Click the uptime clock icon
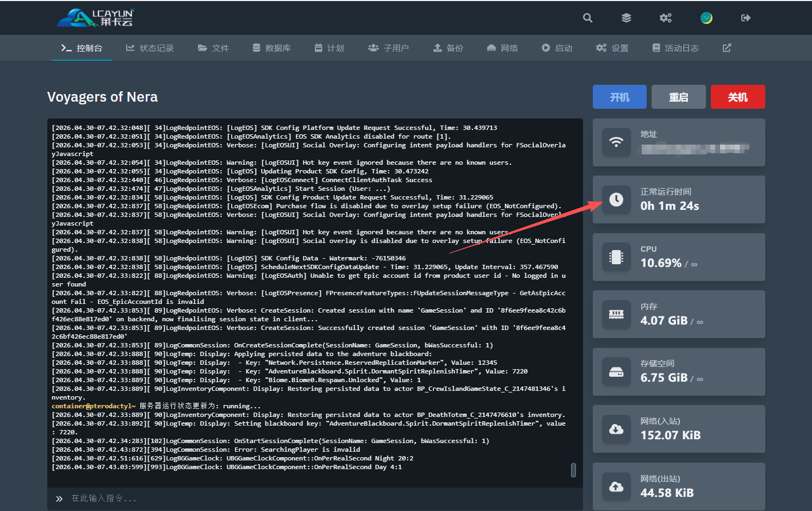This screenshot has height=511, width=812. (x=616, y=200)
